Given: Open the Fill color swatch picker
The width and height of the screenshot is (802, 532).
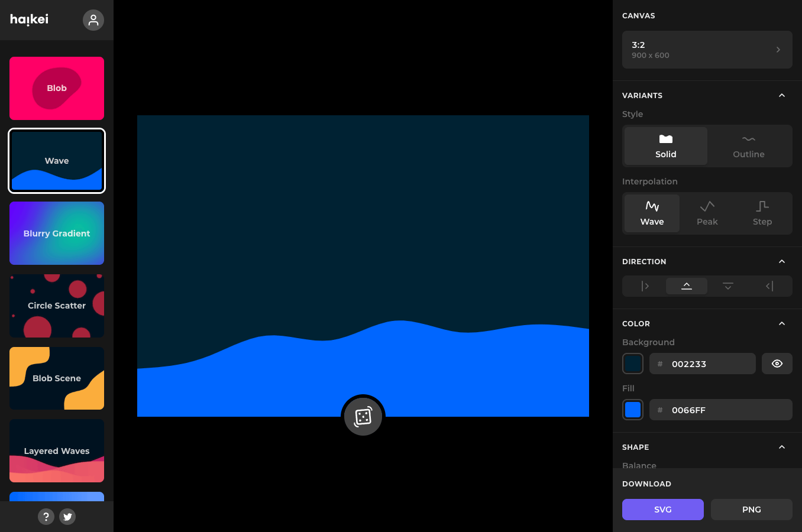Looking at the screenshot, I should (632, 410).
